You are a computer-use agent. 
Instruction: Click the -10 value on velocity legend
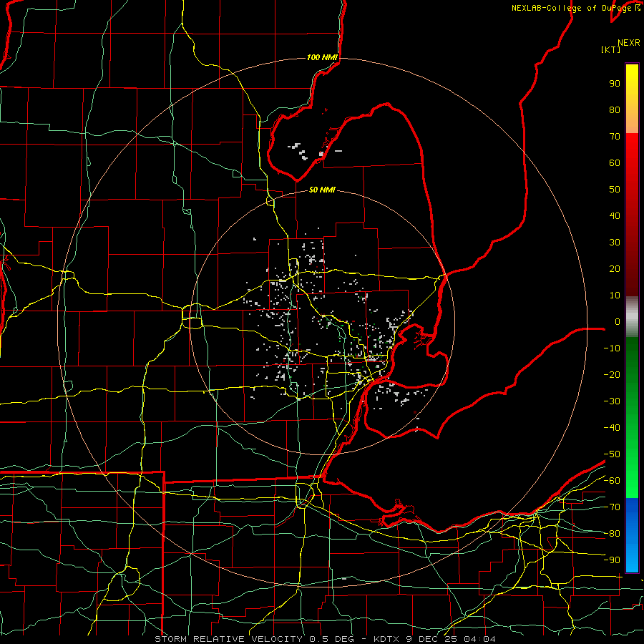(612, 348)
